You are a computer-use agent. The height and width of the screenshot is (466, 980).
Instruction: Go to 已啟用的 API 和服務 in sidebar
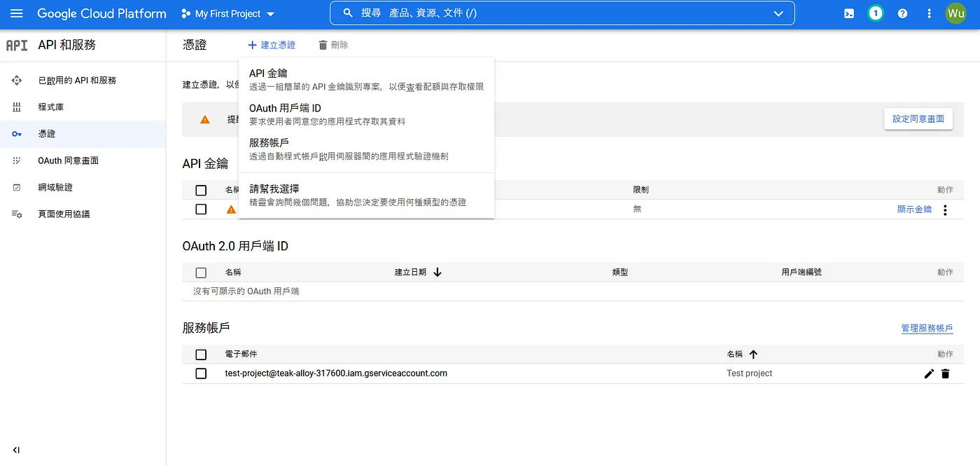(83, 81)
